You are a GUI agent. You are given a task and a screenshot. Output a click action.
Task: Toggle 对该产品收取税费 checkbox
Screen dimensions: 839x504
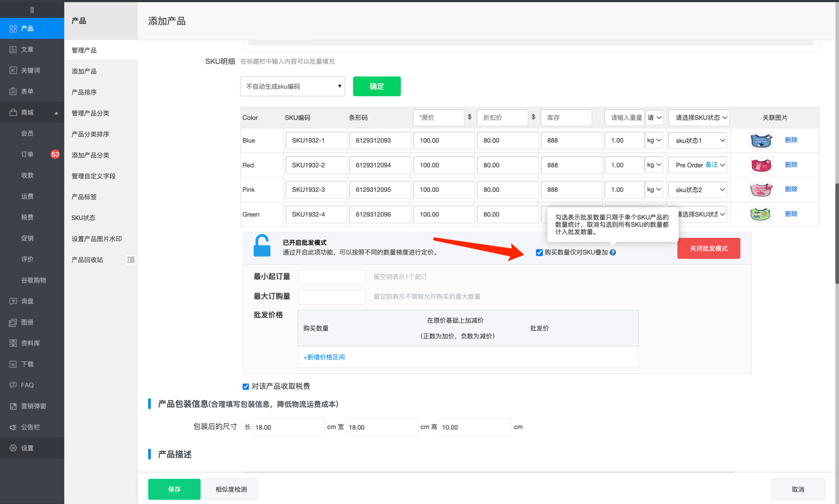tap(246, 387)
